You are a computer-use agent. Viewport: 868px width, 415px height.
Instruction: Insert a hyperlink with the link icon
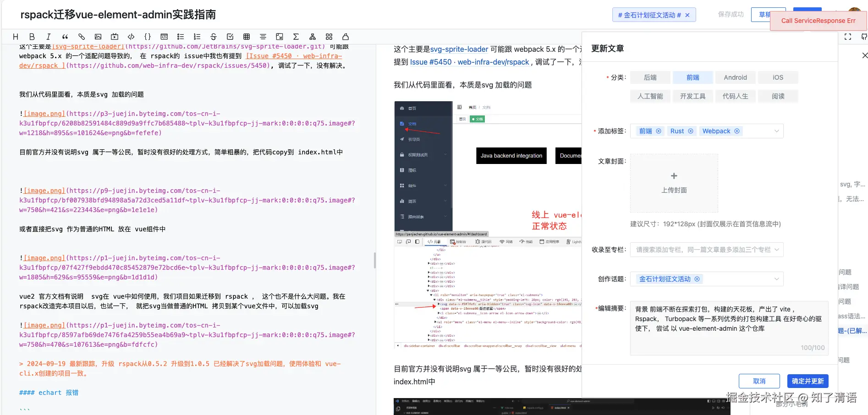pos(81,37)
